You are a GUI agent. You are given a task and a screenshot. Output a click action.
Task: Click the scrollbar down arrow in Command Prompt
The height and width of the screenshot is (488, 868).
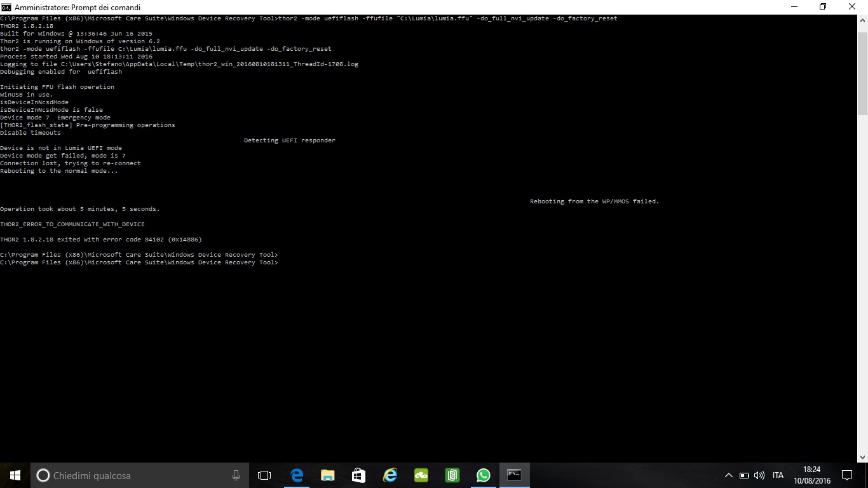point(862,457)
